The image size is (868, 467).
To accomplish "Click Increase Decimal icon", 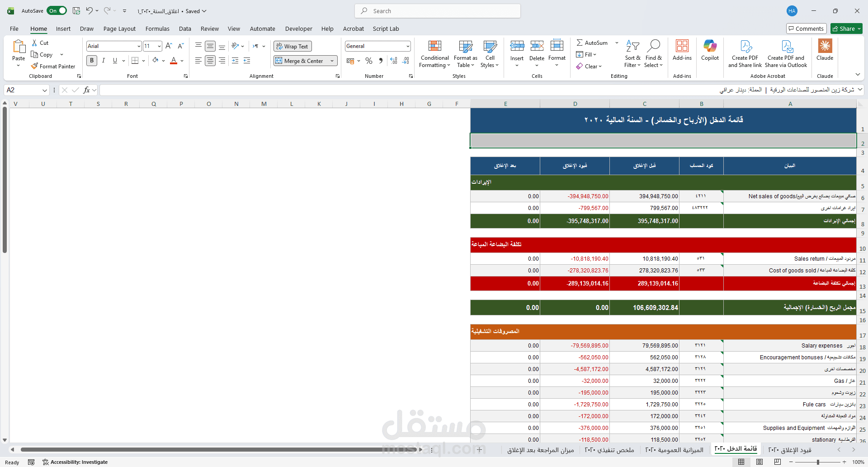I will (393, 60).
